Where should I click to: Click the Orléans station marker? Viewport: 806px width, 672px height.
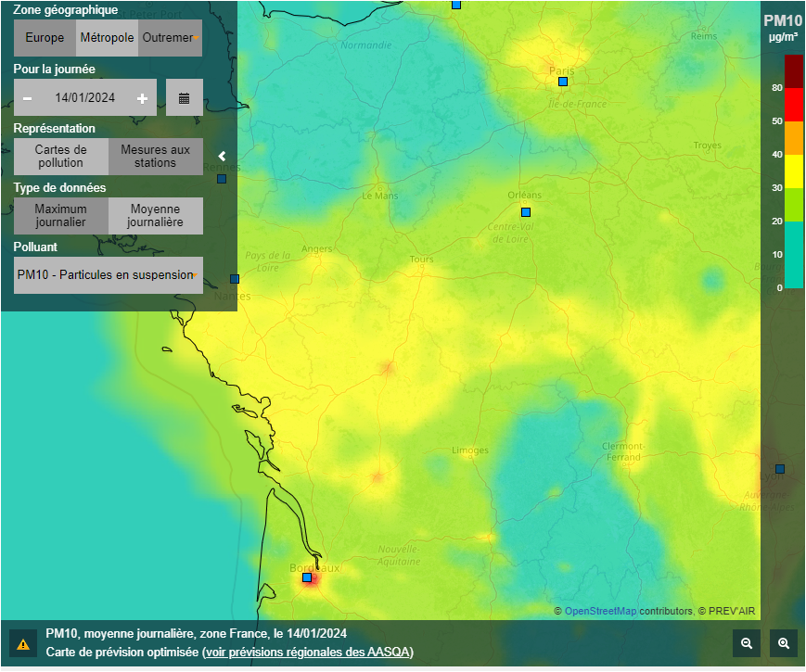(x=526, y=212)
